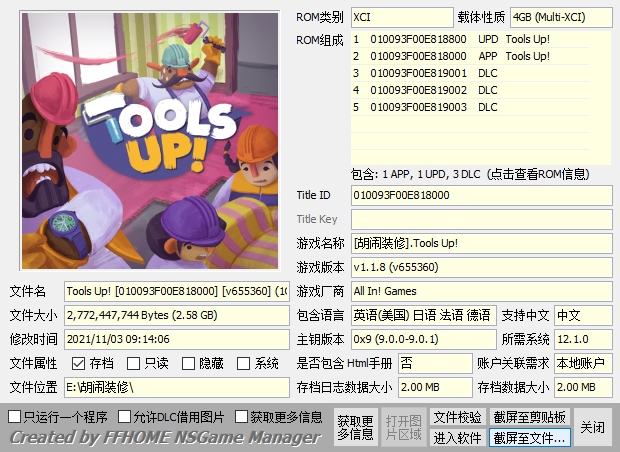The width and height of the screenshot is (620, 452).
Task: Check the 隐藏 hidden attribute box
Action: [x=188, y=363]
